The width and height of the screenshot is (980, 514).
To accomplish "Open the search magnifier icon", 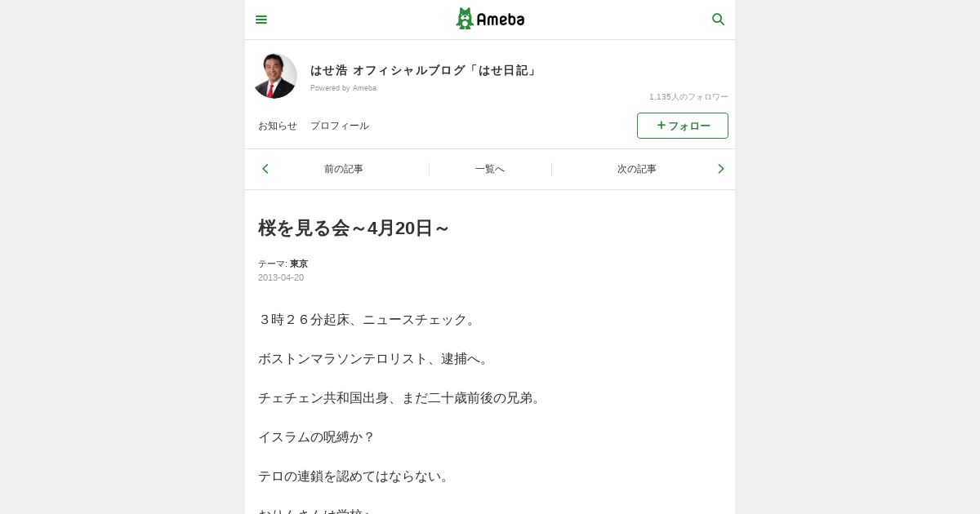I will click(x=719, y=19).
